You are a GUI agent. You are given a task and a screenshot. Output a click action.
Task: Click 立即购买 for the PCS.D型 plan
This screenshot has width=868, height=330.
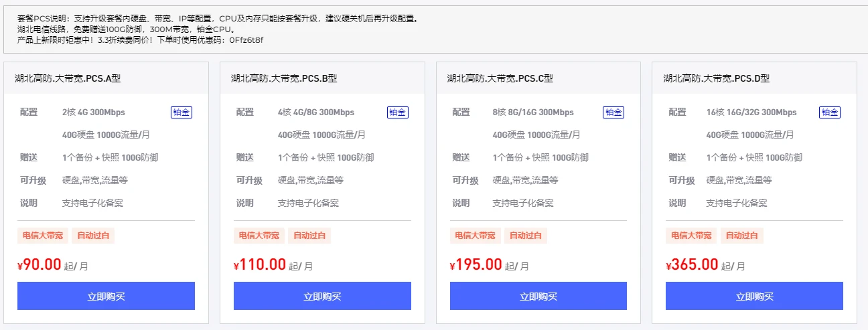coord(754,296)
